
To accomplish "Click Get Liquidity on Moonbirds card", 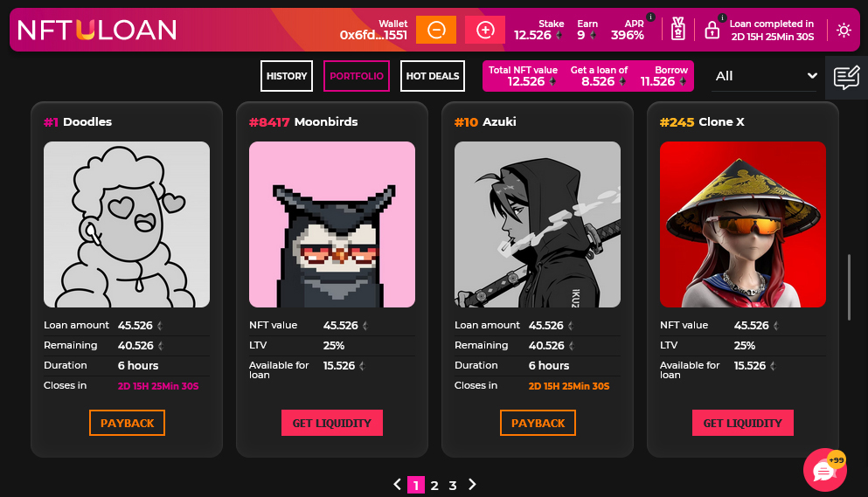I will click(331, 423).
